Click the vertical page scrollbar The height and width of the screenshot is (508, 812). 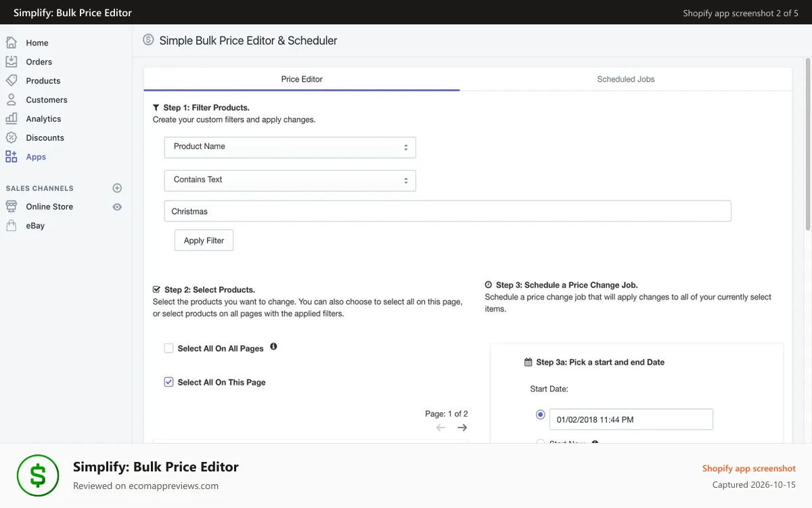tap(808, 144)
